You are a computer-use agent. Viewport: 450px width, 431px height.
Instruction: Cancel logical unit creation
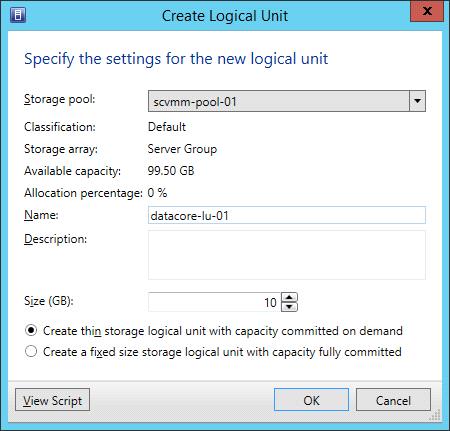pyautogui.click(x=393, y=400)
